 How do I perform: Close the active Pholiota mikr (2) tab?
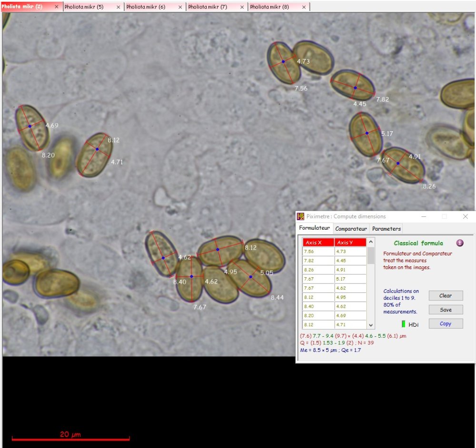pyautogui.click(x=56, y=7)
